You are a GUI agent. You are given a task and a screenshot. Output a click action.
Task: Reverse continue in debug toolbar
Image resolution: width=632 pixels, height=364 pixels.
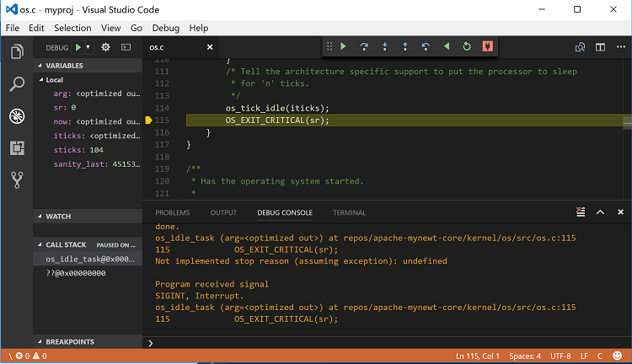pyautogui.click(x=446, y=46)
